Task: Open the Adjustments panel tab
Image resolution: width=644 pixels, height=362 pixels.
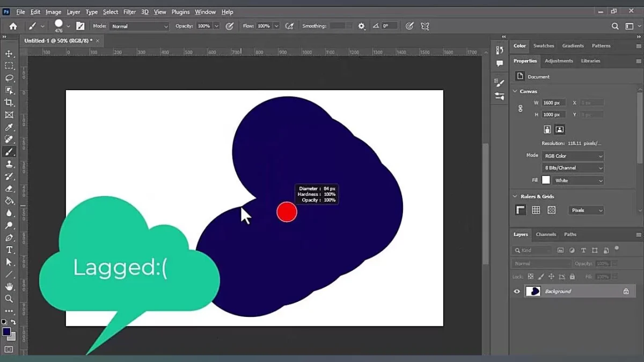Action: [559, 61]
